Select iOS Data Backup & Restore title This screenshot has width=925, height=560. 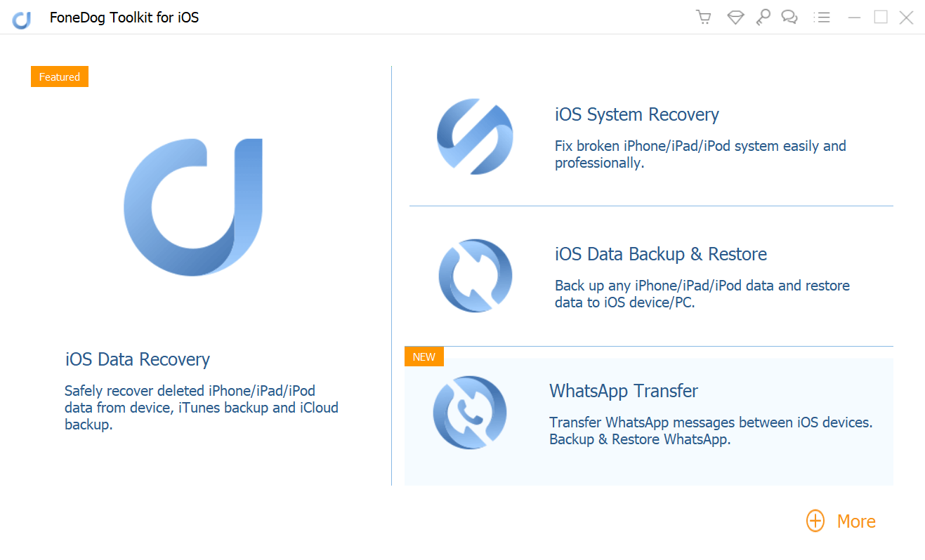(661, 254)
